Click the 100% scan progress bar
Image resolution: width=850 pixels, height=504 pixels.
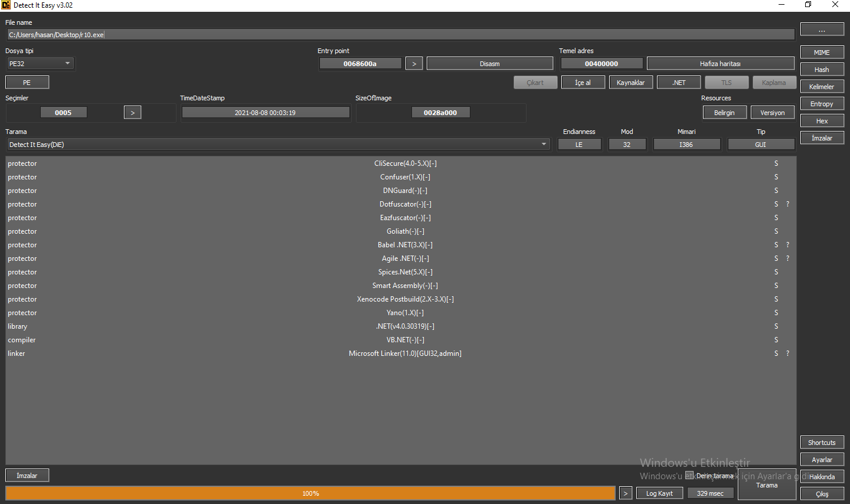[310, 493]
